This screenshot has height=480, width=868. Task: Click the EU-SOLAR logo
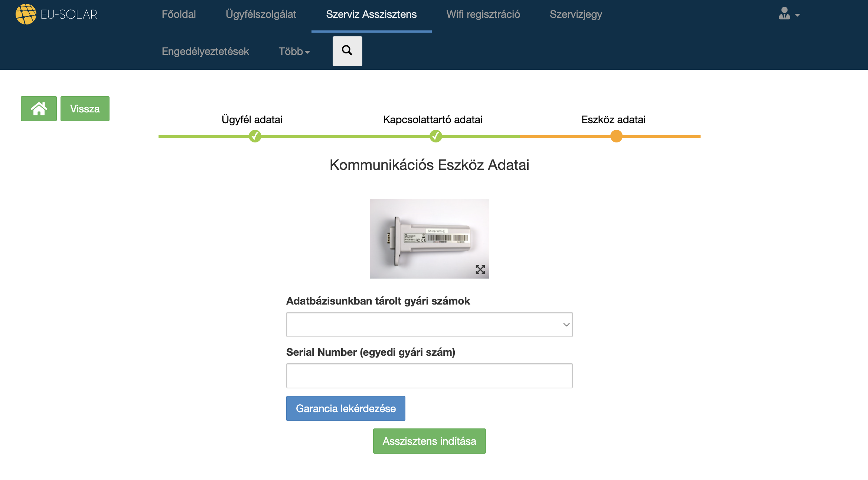pyautogui.click(x=56, y=14)
